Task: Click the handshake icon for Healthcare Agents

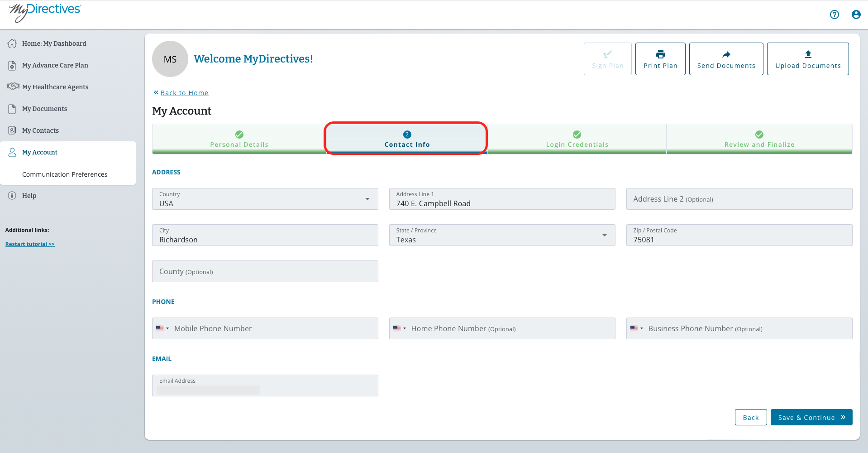Action: point(13,86)
